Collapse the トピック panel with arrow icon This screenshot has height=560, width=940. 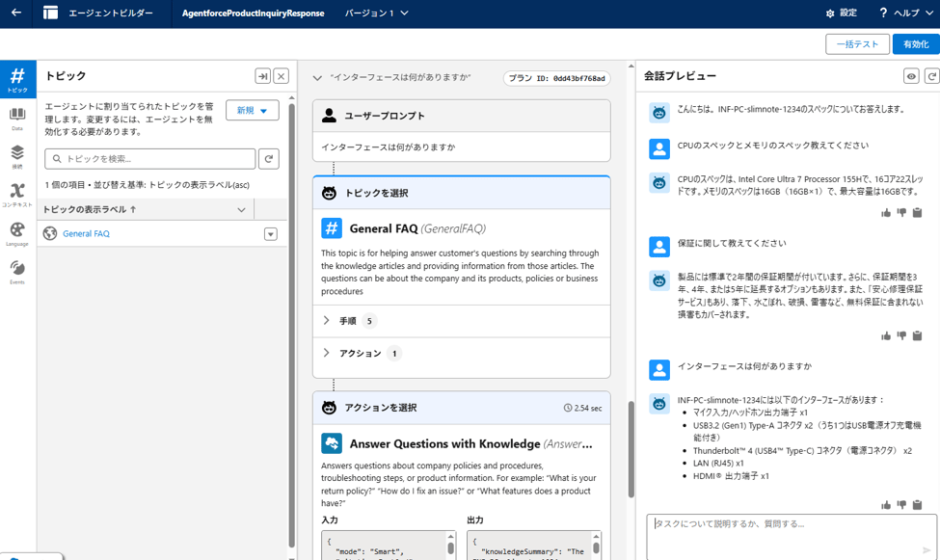coord(262,76)
